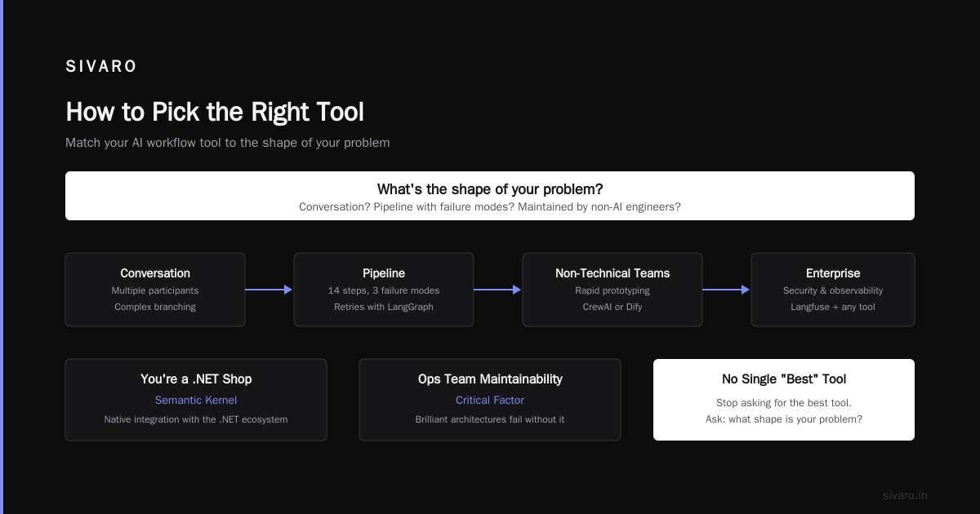Screen dimensions: 980x514
Task: Click "What's the shape of your problem?" banner title
Action: coord(490,189)
